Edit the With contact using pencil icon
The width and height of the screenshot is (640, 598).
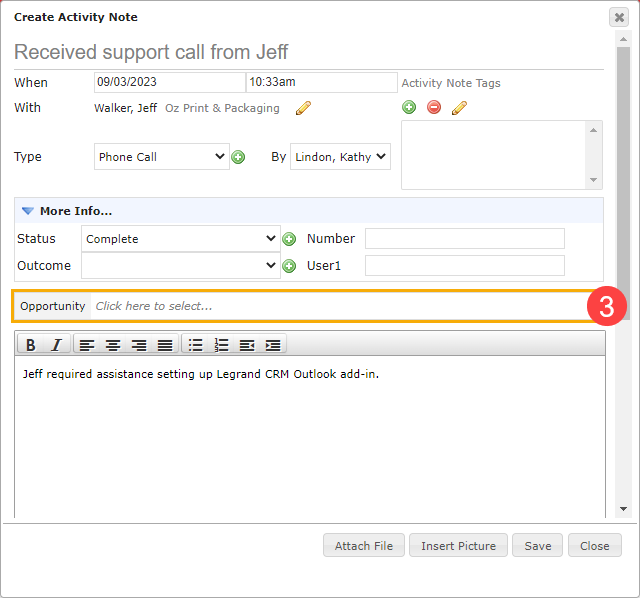tap(303, 108)
